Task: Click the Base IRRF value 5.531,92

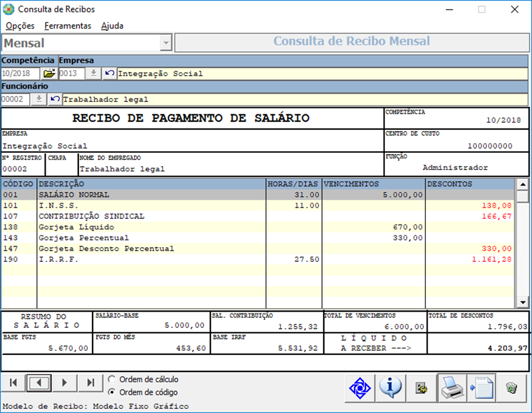Action: [x=298, y=348]
